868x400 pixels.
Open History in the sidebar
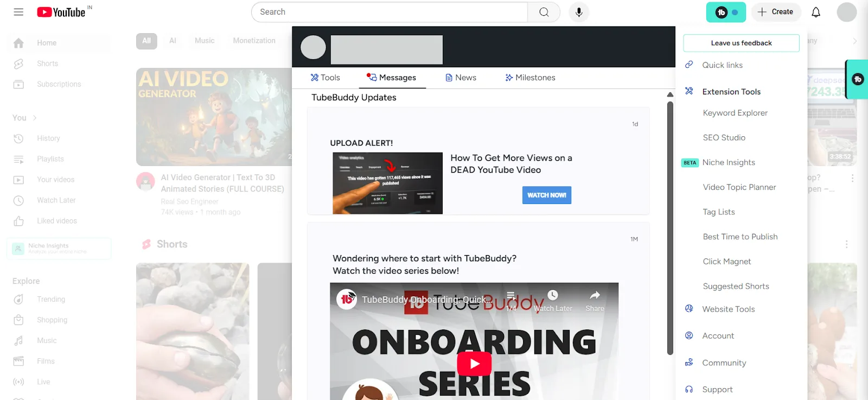coord(59,138)
